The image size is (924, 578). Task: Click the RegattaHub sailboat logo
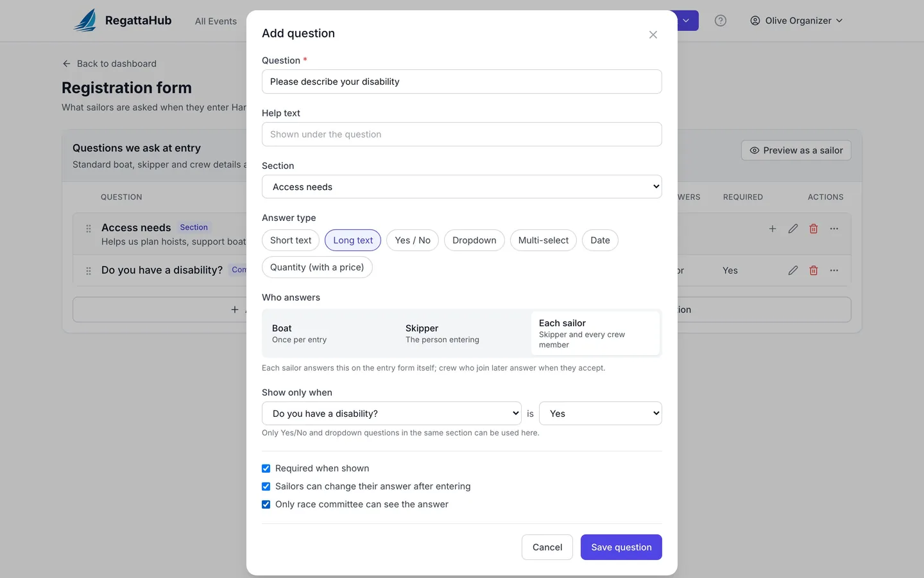tap(85, 21)
